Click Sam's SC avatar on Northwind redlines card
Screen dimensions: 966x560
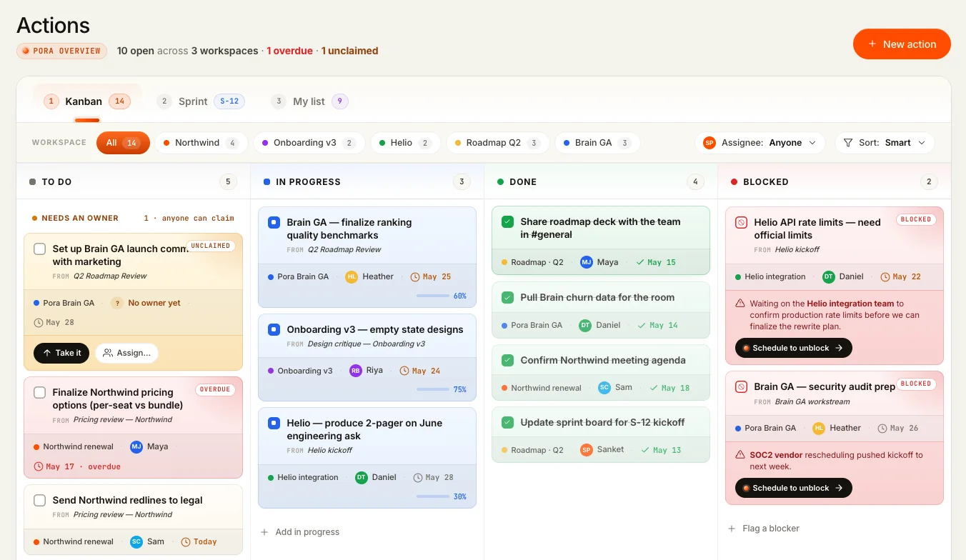136,541
